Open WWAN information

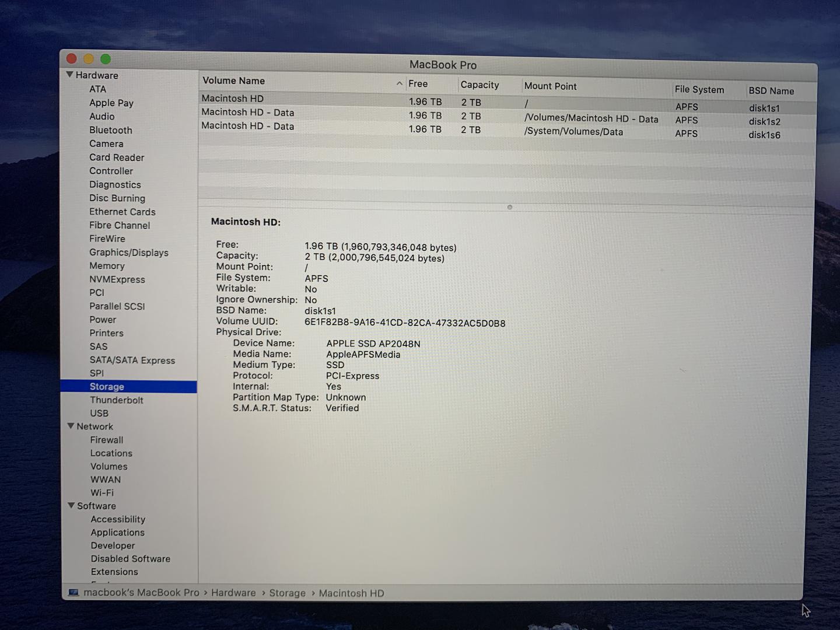point(106,480)
